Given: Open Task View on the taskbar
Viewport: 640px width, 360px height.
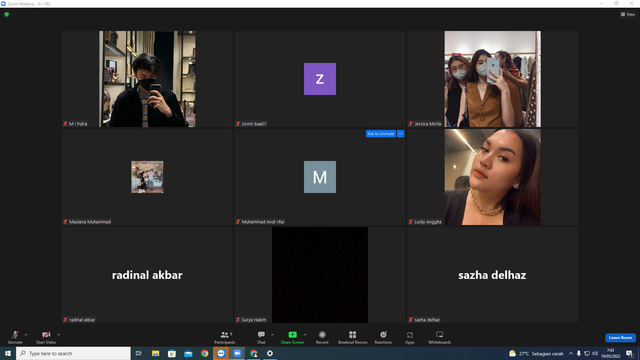Looking at the screenshot, I should 139,353.
